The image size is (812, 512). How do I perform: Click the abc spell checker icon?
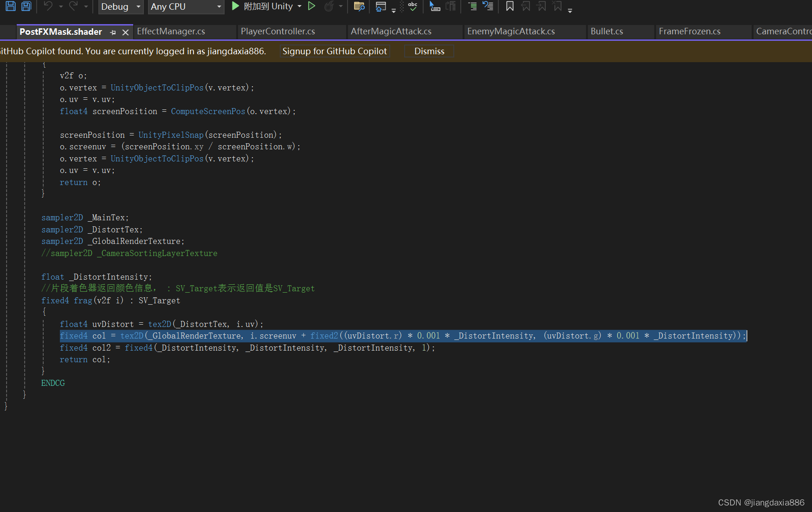pyautogui.click(x=412, y=6)
